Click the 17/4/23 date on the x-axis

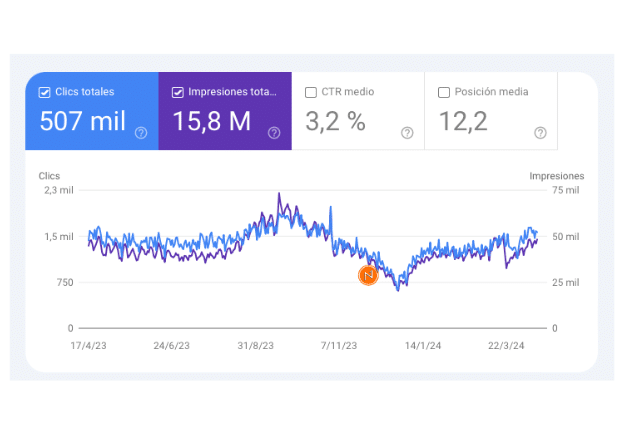tap(90, 346)
